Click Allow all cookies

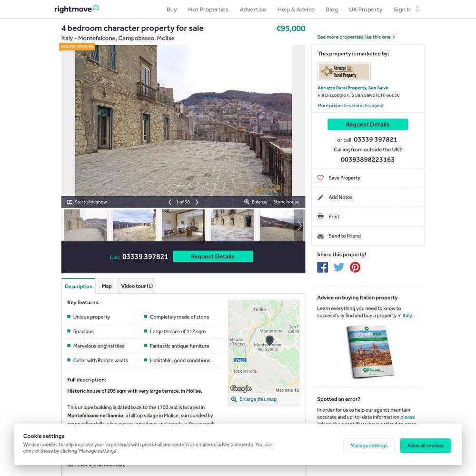[425, 446]
